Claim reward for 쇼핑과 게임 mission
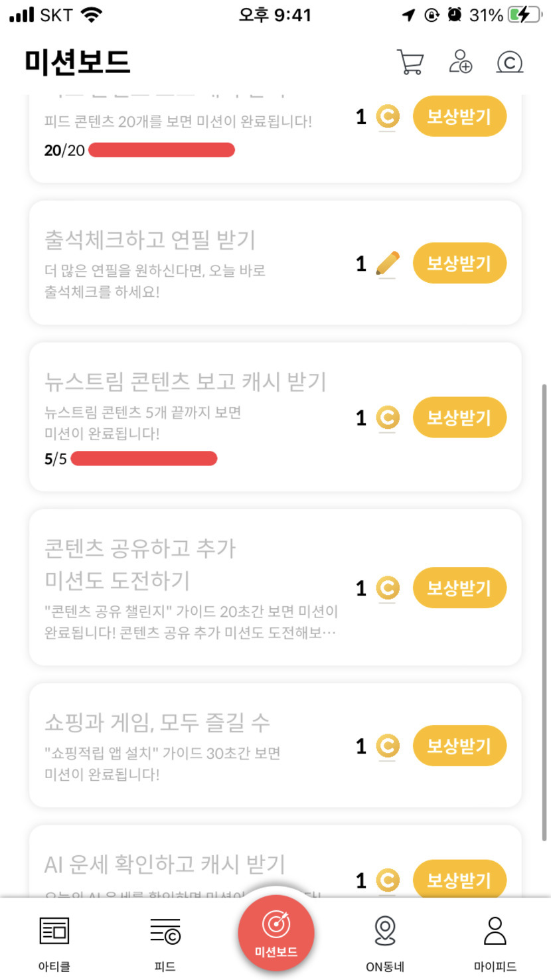Image resolution: width=551 pixels, height=980 pixels. [x=459, y=746]
